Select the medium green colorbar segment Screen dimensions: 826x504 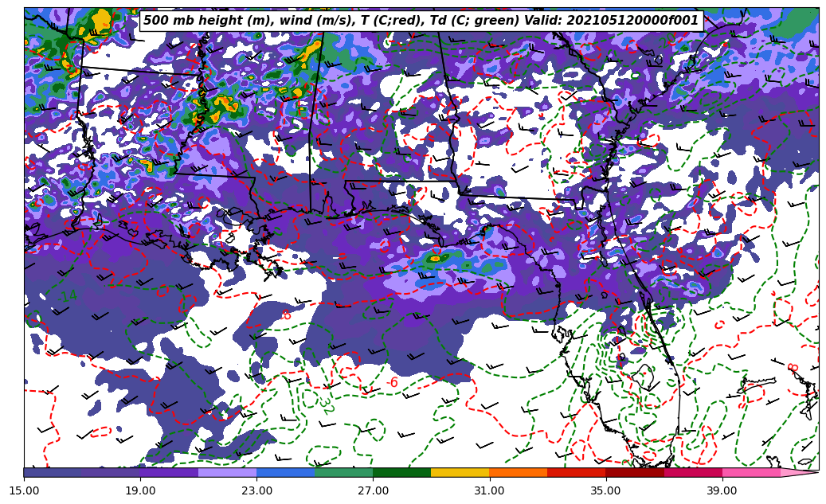343,472
